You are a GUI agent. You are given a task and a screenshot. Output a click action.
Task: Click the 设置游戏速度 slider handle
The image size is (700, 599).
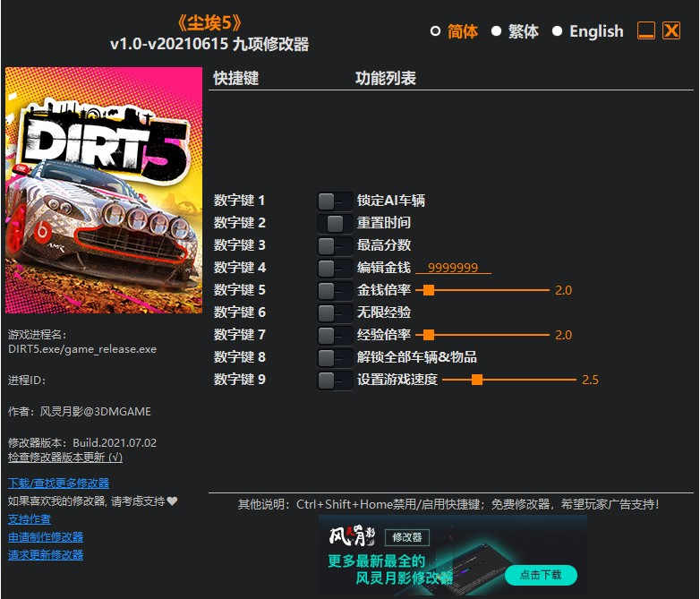(477, 381)
